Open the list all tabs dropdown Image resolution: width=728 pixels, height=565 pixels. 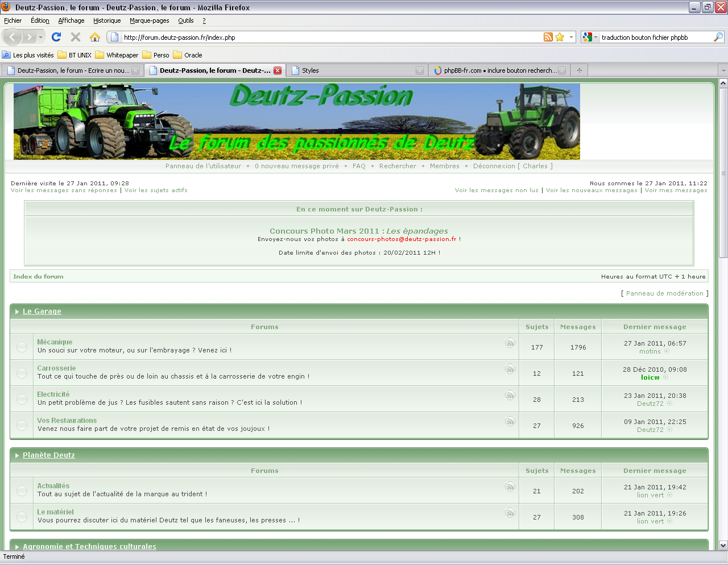[x=723, y=70]
